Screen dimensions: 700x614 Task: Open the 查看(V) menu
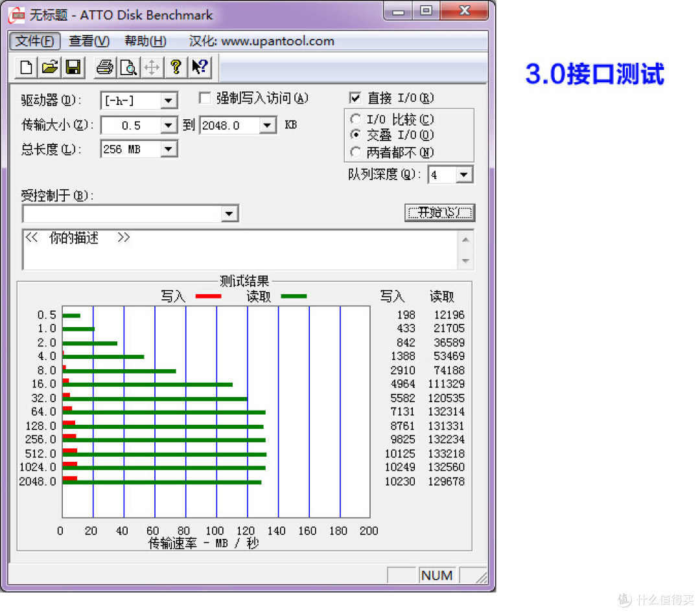(89, 41)
